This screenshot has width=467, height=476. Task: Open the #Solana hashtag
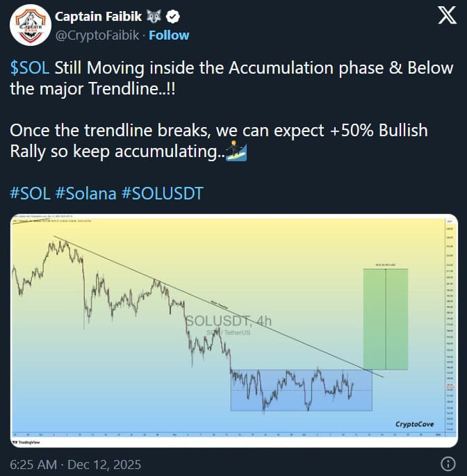(x=85, y=192)
